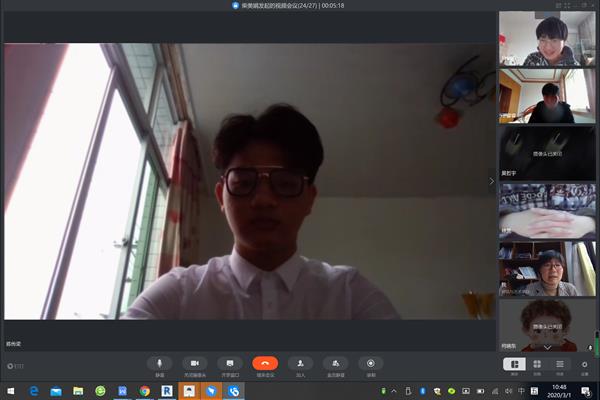
Task: Open the Windows Start menu
Action: click(9, 390)
